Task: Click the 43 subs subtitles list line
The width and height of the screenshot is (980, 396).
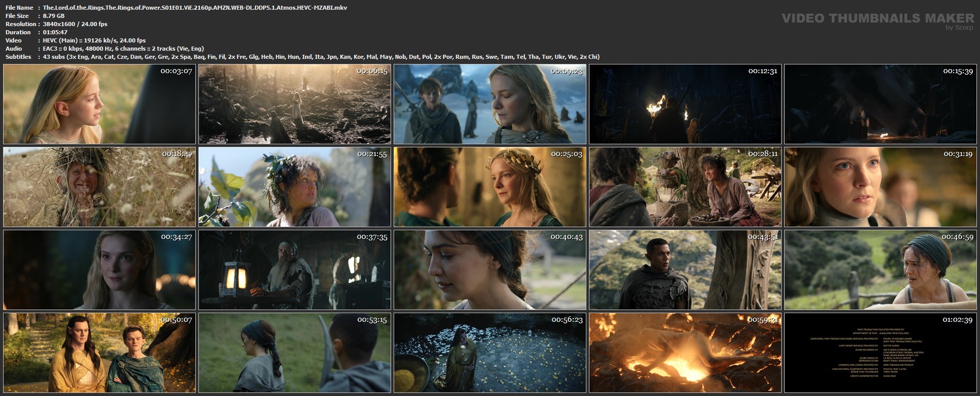Action: pos(321,57)
